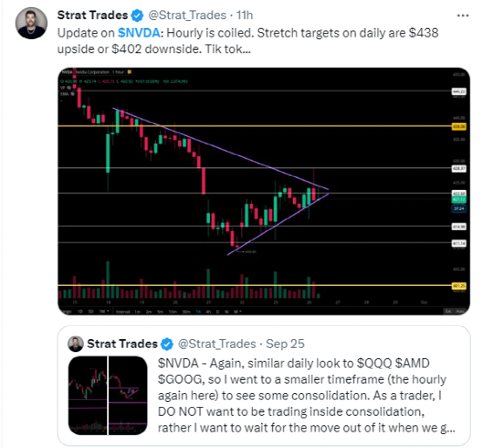482x448 pixels.
Task: Open the tweet's more options menu
Action: click(463, 15)
